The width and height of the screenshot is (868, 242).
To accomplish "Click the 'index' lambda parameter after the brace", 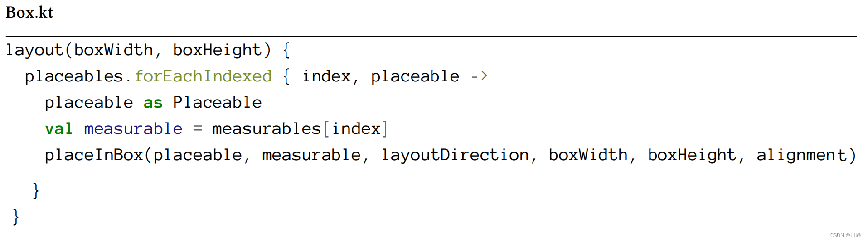I will click(326, 76).
